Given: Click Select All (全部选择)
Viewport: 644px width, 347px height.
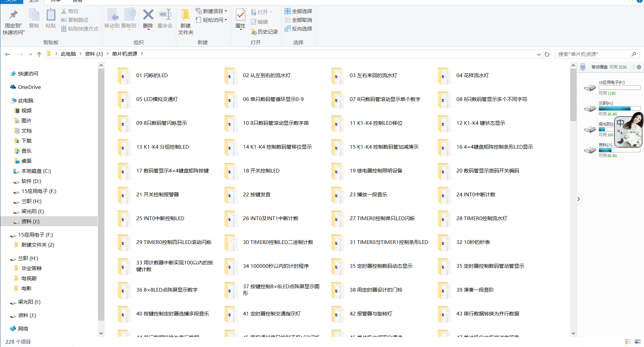Looking at the screenshot, I should point(298,11).
